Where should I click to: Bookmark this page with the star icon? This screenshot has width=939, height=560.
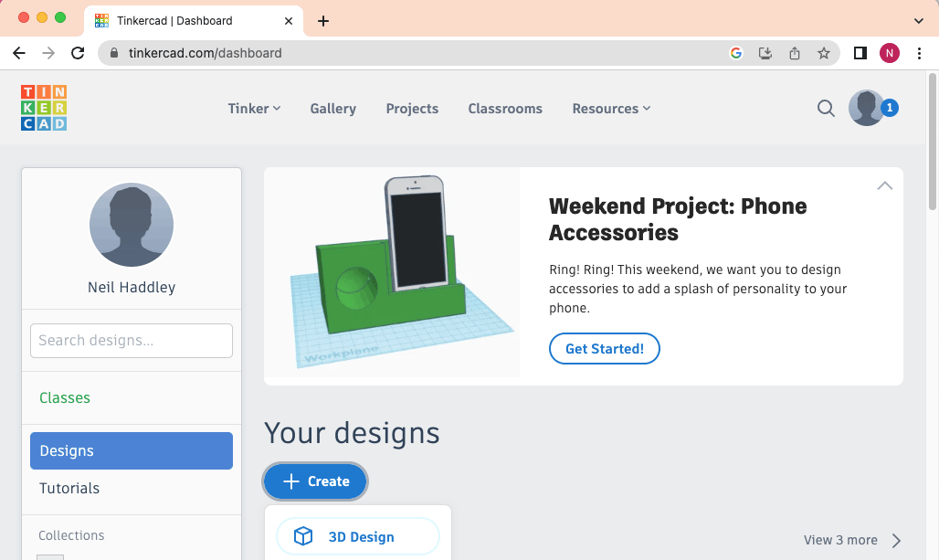[x=824, y=53]
